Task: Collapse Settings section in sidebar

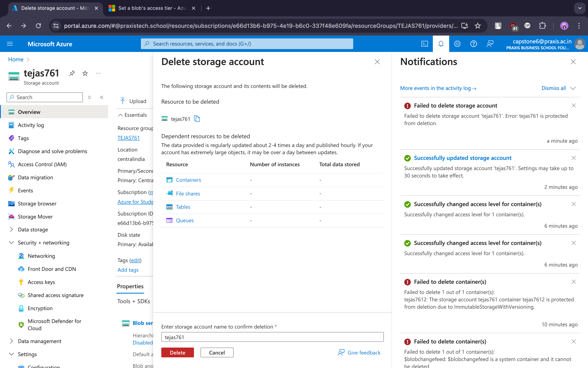Action: (11, 354)
